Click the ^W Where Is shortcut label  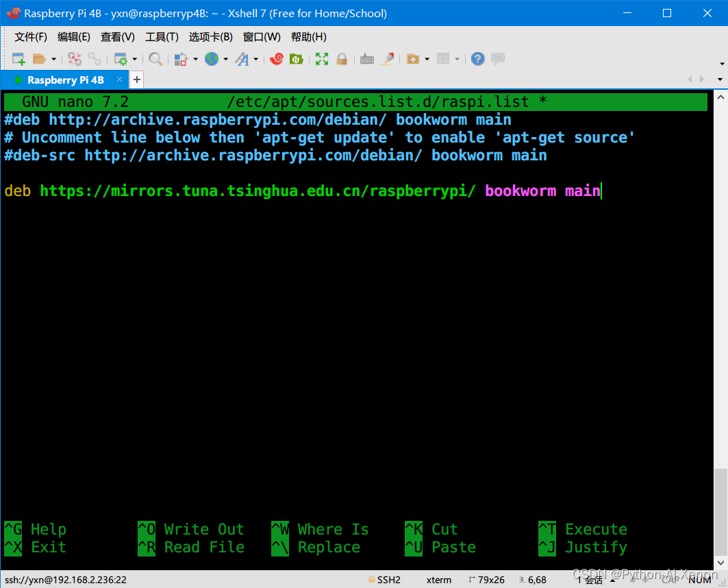click(320, 529)
